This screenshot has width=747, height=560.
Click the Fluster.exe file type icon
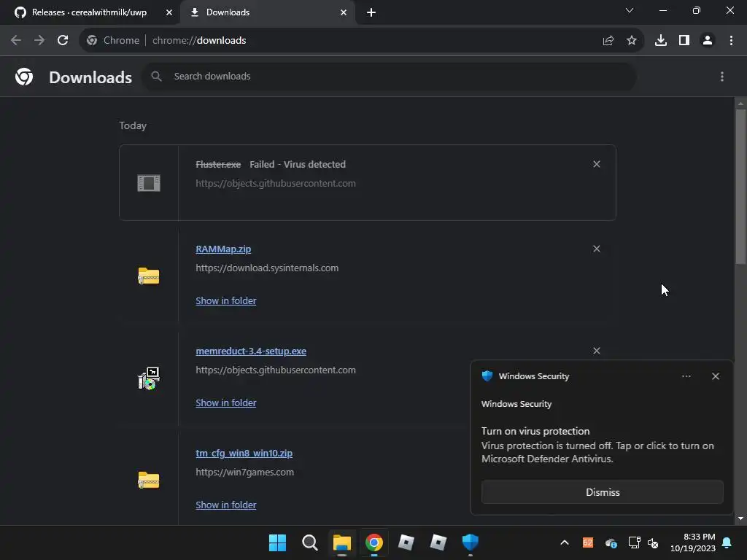[x=149, y=183]
